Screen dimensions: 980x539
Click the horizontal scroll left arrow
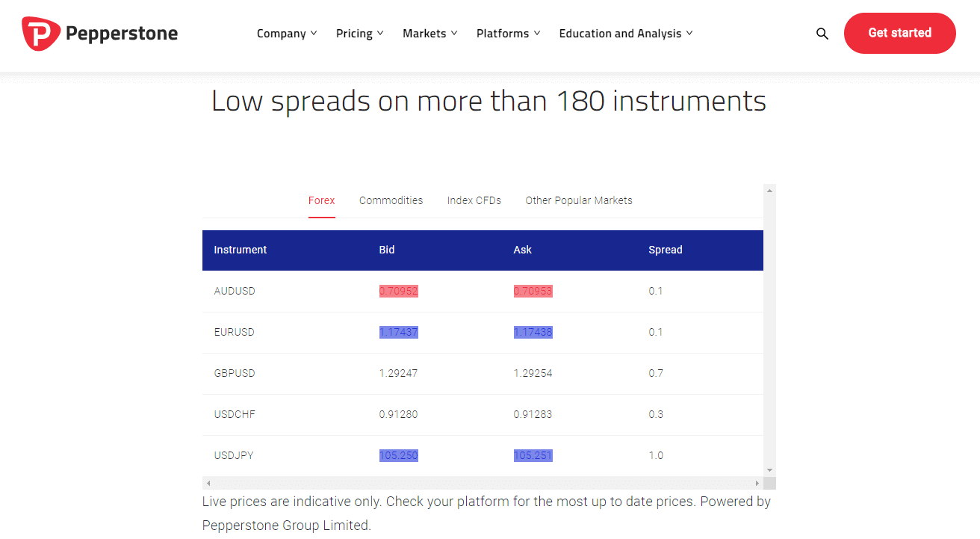point(208,483)
